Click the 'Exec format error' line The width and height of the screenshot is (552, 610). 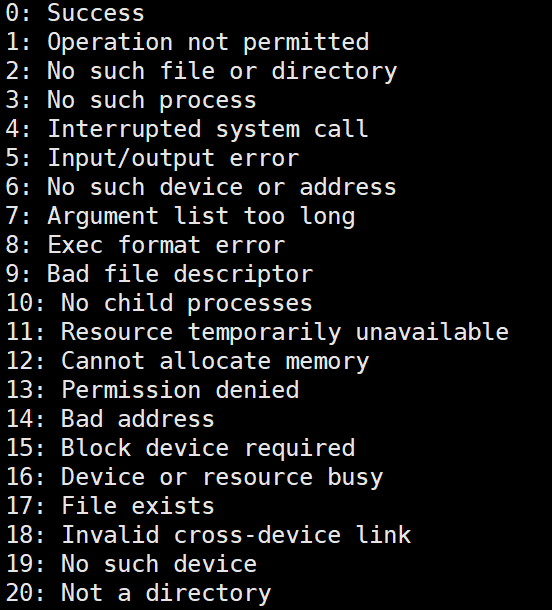tap(145, 245)
